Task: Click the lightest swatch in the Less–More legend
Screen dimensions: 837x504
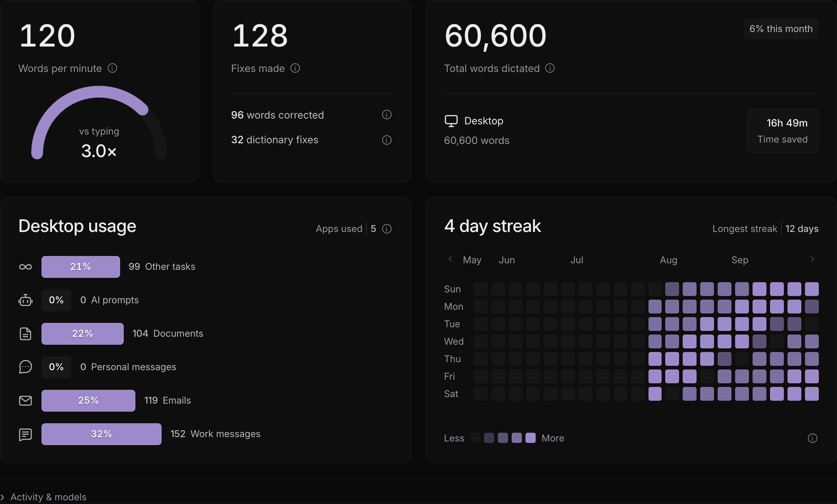Action: [x=531, y=438]
